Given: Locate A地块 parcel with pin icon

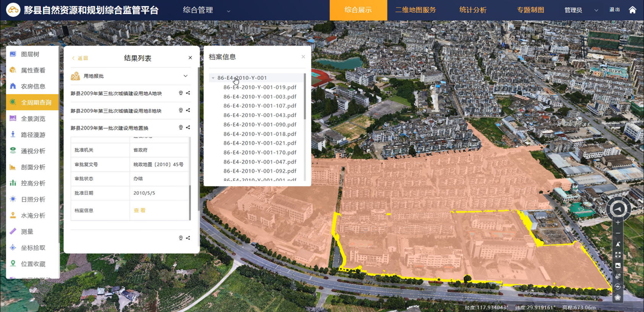Looking at the screenshot, I should 181,93.
